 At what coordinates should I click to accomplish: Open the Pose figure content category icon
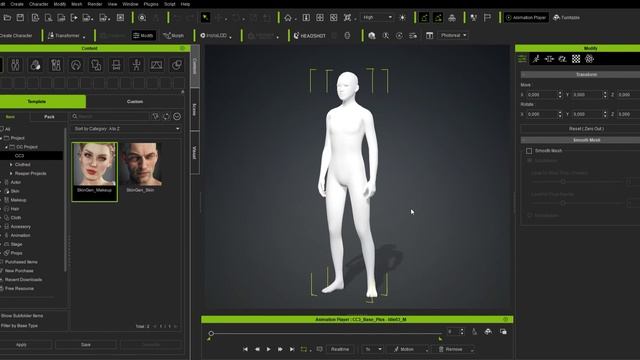coord(136,65)
